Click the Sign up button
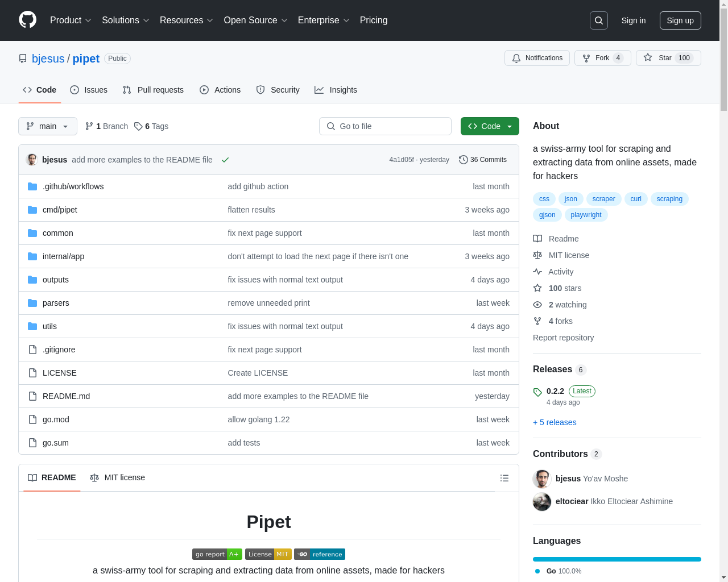 [680, 20]
